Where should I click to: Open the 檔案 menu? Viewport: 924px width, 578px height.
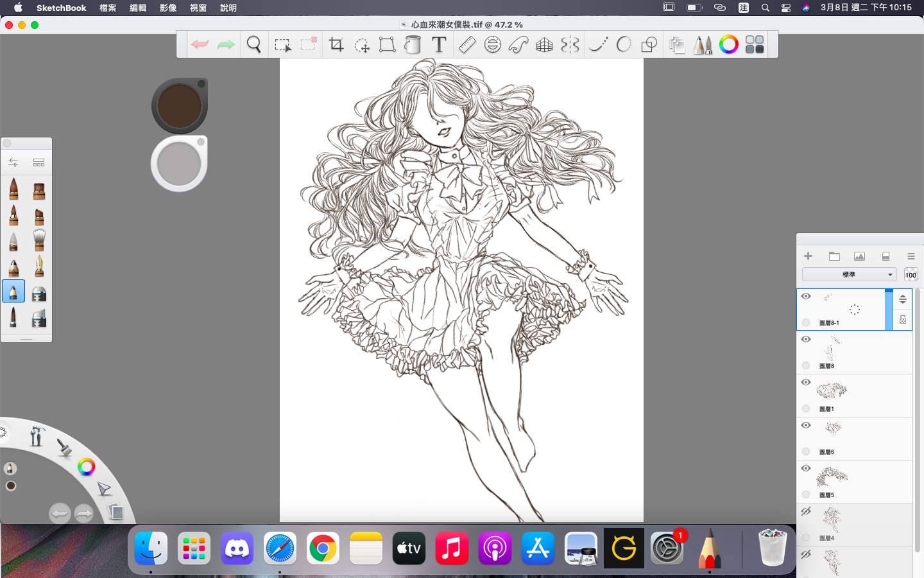coord(108,8)
